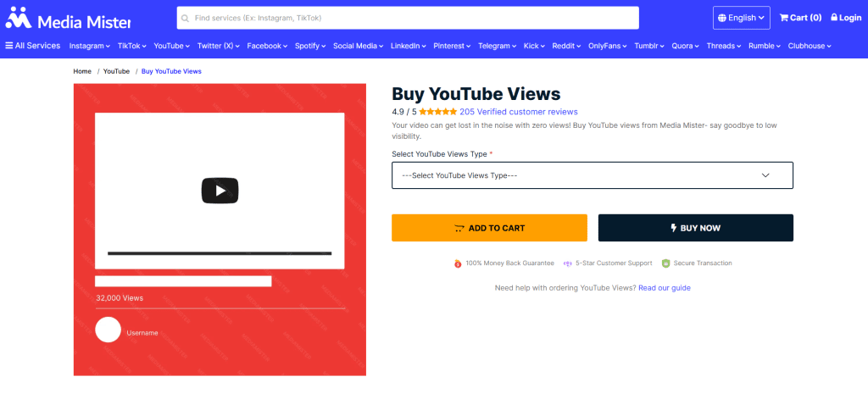Expand the TikTok menu
This screenshot has width=868, height=410.
pos(131,46)
